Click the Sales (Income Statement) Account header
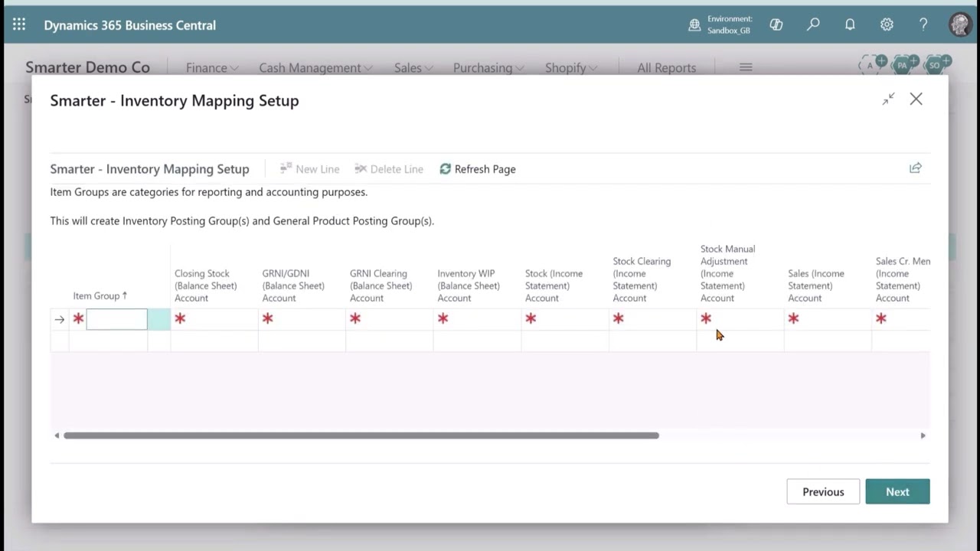The image size is (980, 551). (x=816, y=285)
